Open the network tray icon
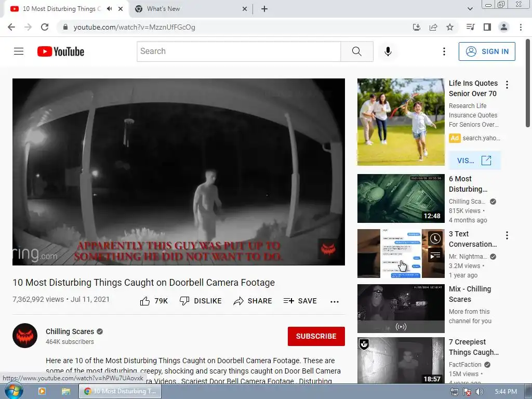532x399 pixels. point(454,392)
